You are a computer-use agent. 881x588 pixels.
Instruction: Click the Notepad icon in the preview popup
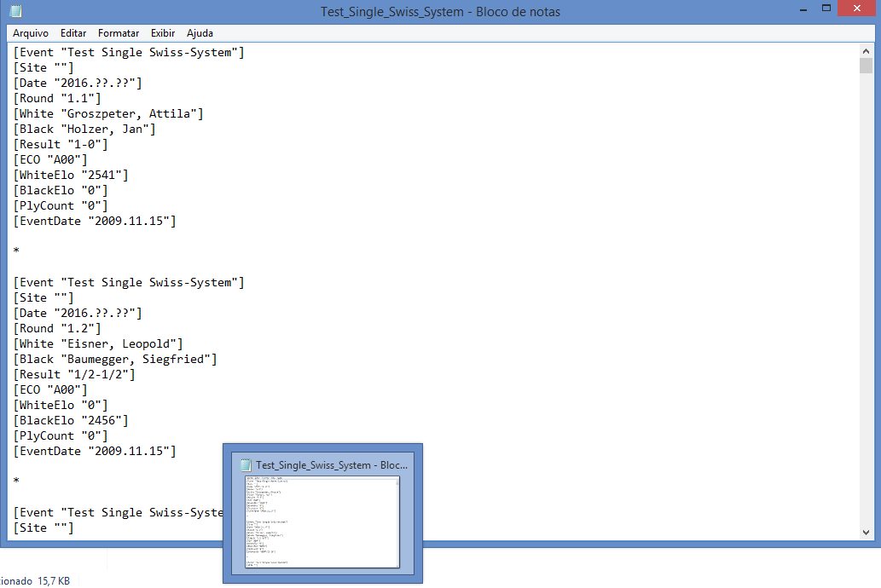point(246,465)
